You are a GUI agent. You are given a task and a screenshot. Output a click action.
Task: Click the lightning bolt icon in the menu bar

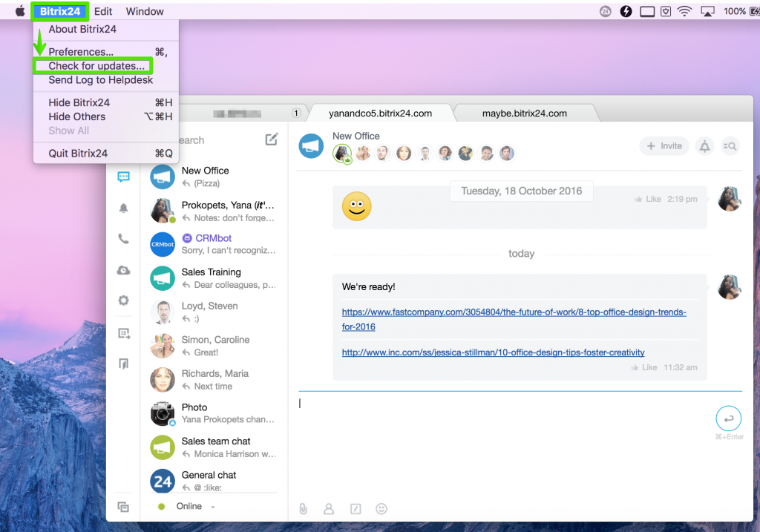[626, 11]
